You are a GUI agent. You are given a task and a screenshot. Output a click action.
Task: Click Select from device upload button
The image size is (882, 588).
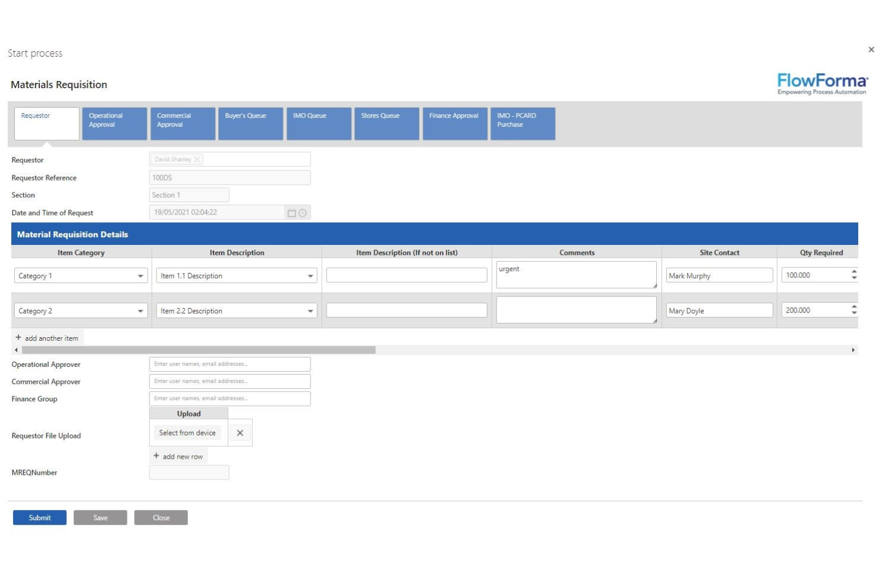187,433
